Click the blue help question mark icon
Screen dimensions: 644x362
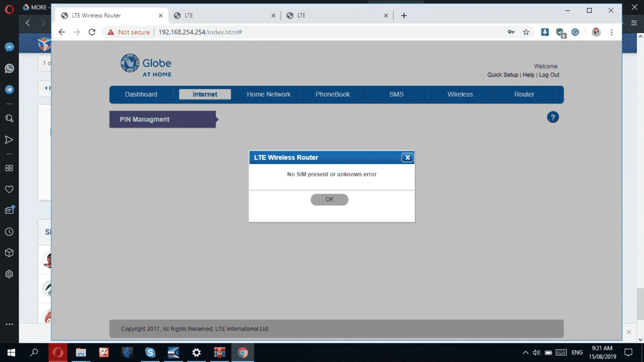[553, 117]
